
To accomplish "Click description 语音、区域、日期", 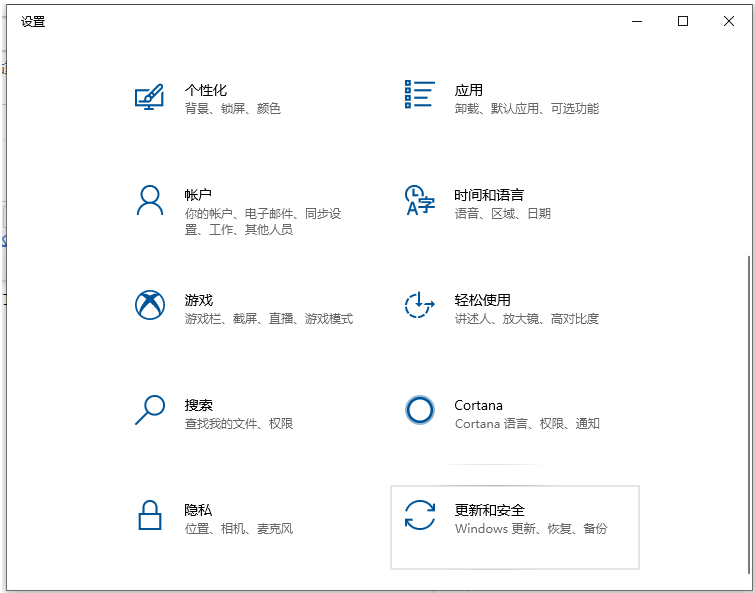I will [503, 213].
